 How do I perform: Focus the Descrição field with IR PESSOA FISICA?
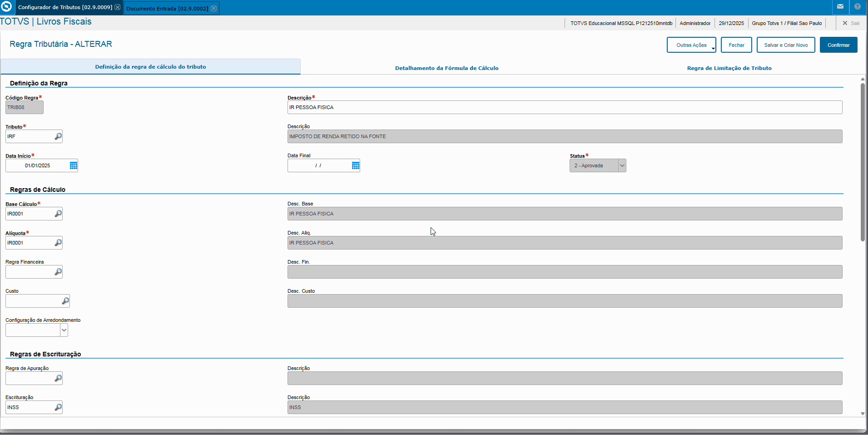[565, 107]
